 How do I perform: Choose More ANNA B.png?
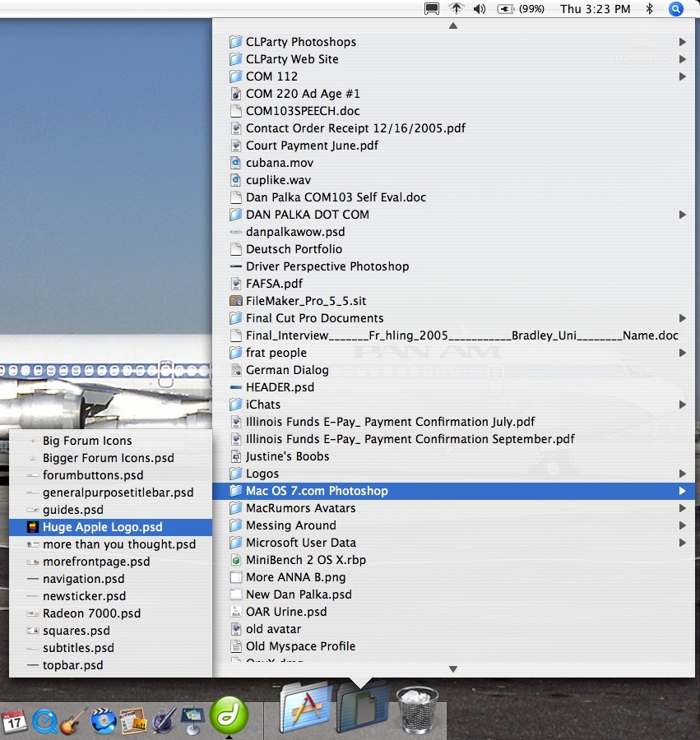point(453,577)
